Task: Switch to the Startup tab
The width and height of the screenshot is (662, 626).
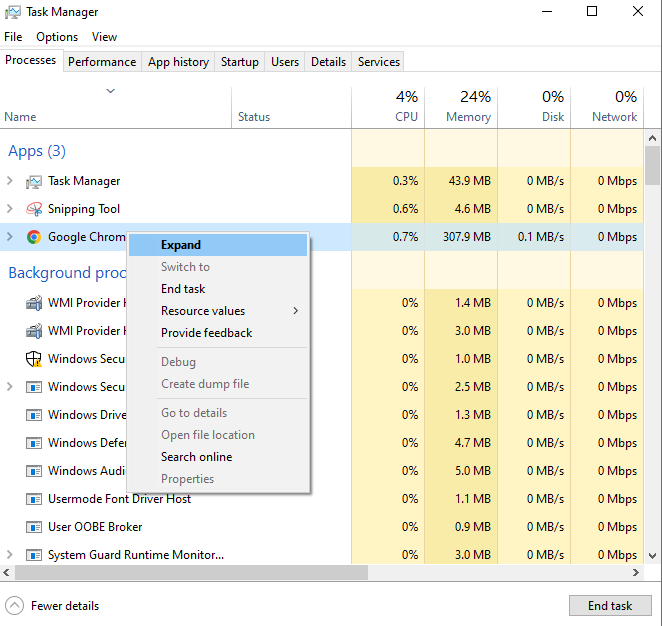Action: point(239,62)
